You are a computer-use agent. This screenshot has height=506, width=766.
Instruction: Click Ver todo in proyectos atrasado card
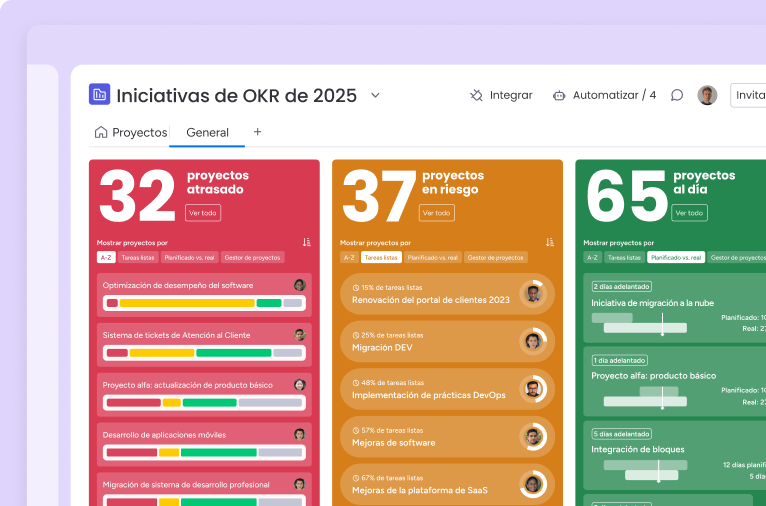tap(203, 213)
